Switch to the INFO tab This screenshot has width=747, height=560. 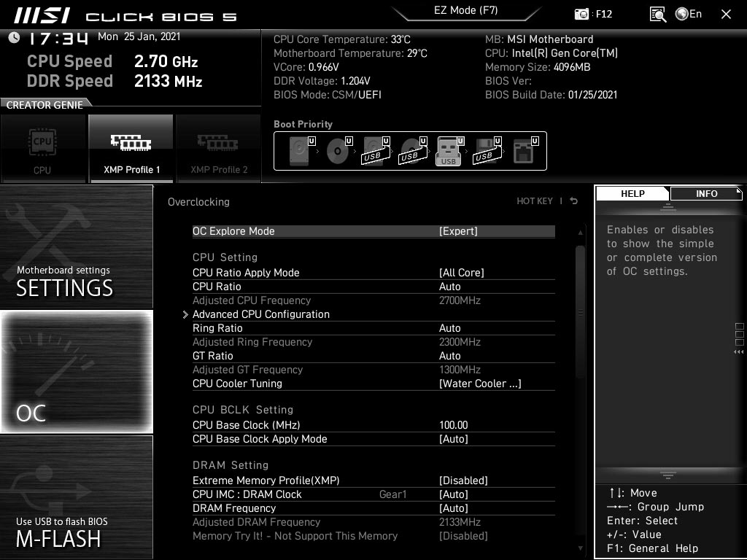[x=706, y=194]
